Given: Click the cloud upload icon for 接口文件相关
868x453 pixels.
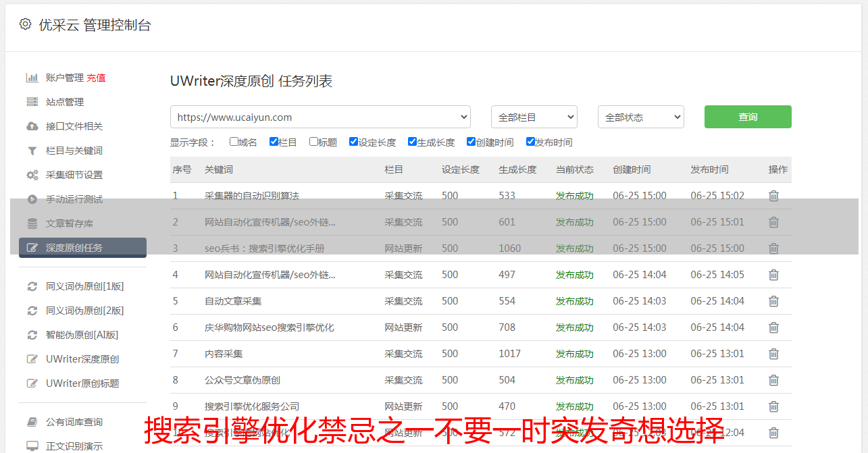Looking at the screenshot, I should click(32, 126).
